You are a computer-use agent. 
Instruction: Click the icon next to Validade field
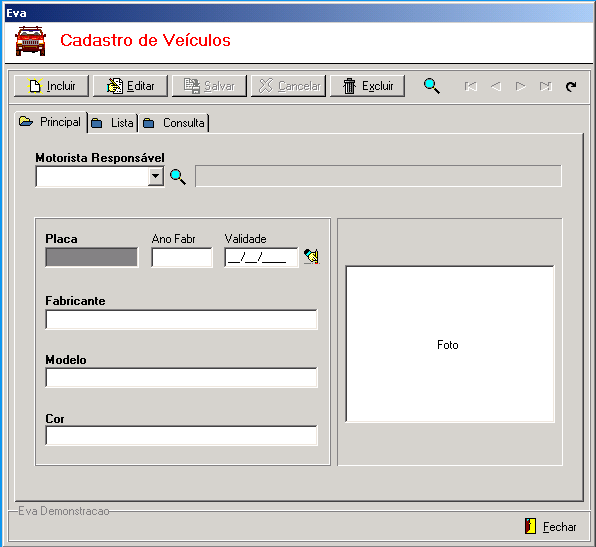coord(311,256)
